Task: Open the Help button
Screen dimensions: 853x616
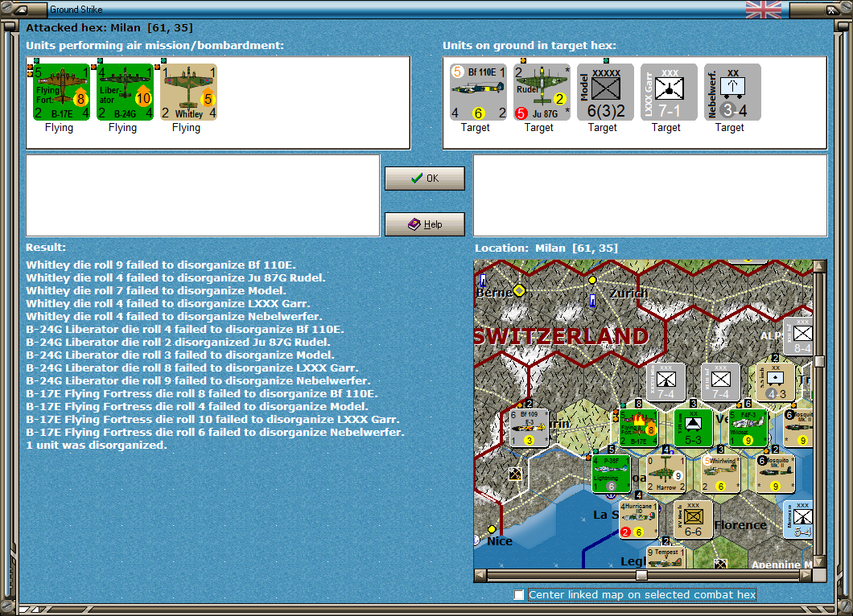Action: click(425, 224)
